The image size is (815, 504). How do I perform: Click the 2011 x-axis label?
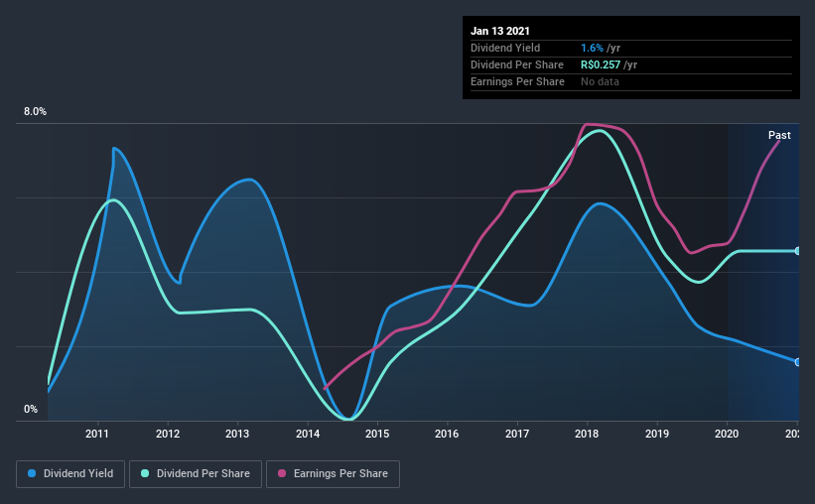click(97, 434)
